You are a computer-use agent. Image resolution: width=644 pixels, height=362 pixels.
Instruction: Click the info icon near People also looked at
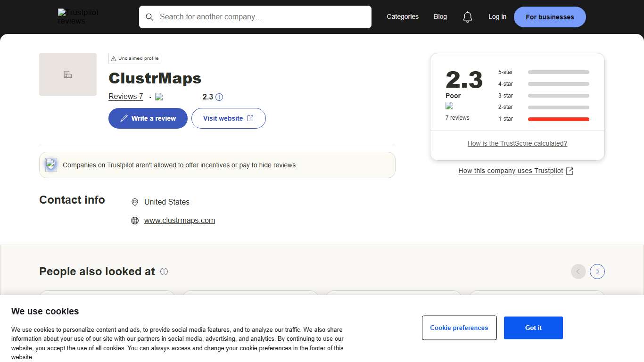tap(164, 271)
